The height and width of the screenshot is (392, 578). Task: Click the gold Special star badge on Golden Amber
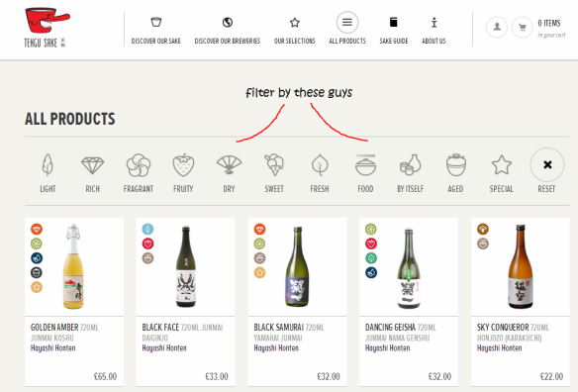tap(37, 287)
